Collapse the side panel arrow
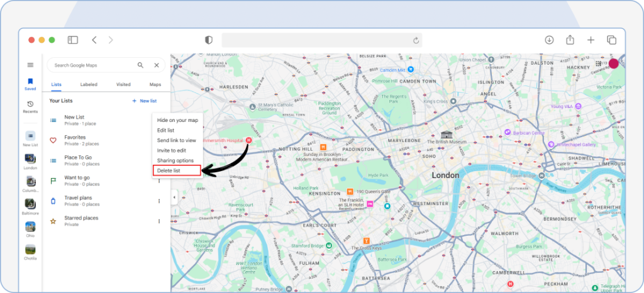This screenshot has width=644, height=293. point(174,197)
